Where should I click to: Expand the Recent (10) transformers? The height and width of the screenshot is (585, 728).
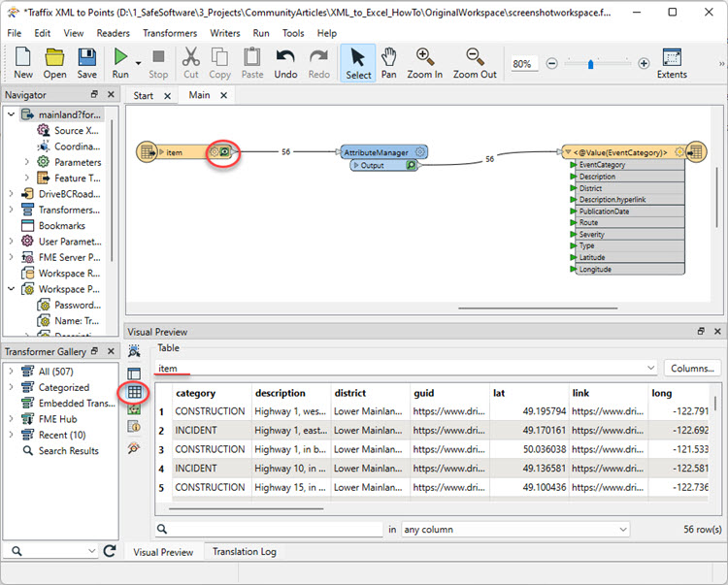11,435
